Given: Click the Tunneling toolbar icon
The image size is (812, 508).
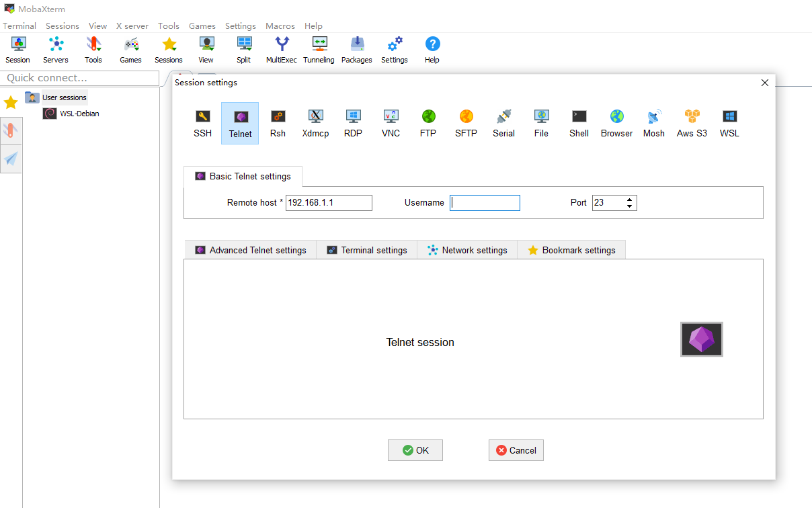Looking at the screenshot, I should tap(319, 50).
